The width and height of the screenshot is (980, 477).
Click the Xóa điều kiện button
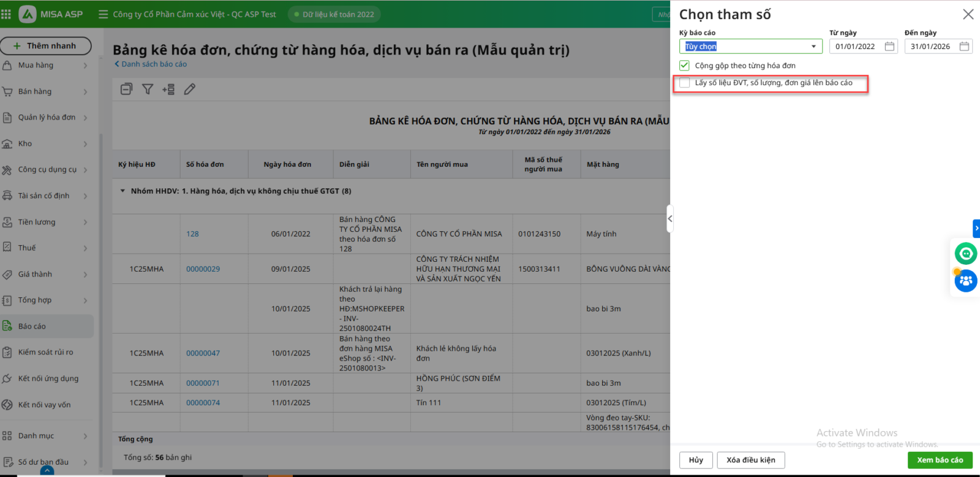point(750,460)
